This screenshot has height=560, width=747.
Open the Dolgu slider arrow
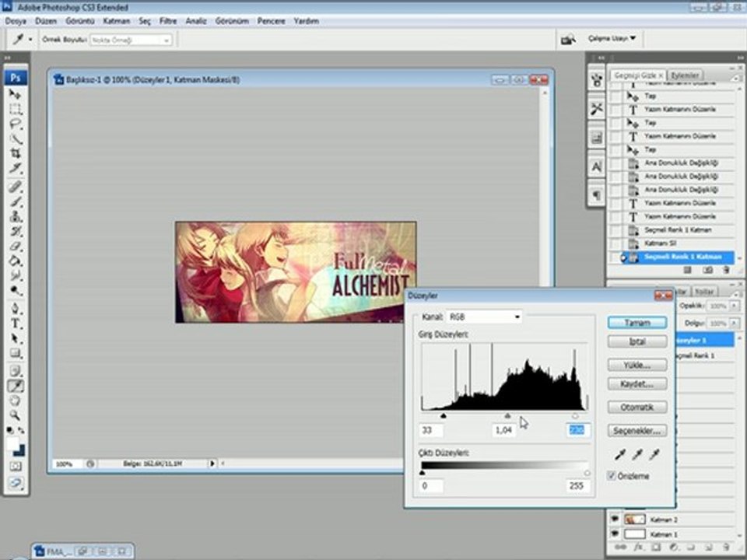tap(735, 324)
